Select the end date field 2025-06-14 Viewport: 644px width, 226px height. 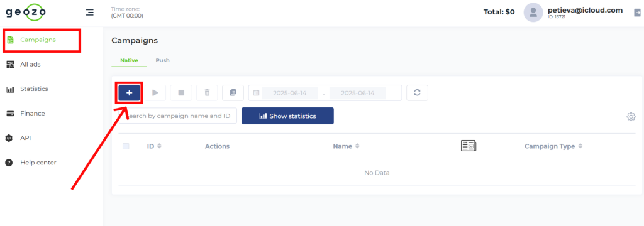[x=358, y=93]
